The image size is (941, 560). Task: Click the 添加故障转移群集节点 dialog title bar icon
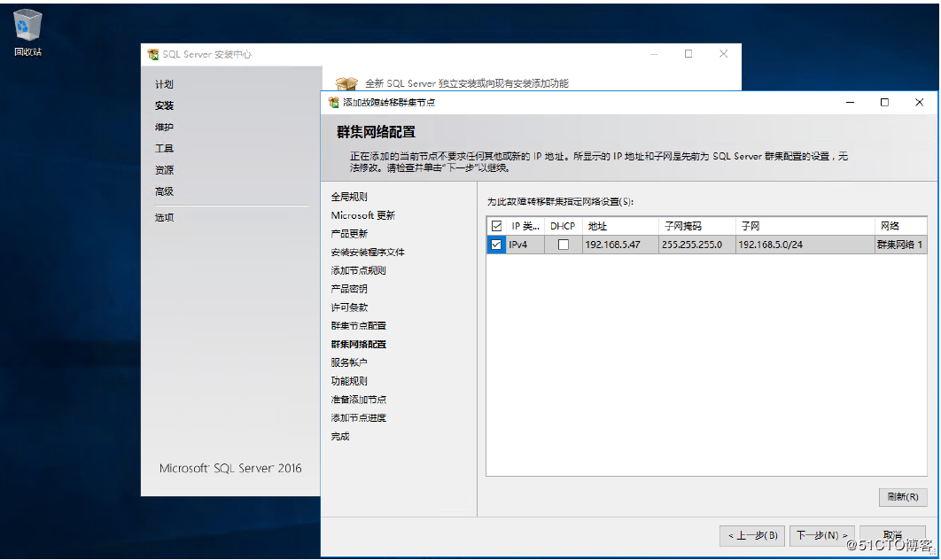[332, 102]
